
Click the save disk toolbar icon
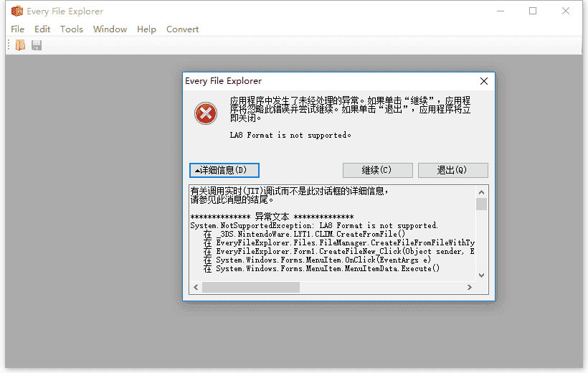tap(37, 45)
